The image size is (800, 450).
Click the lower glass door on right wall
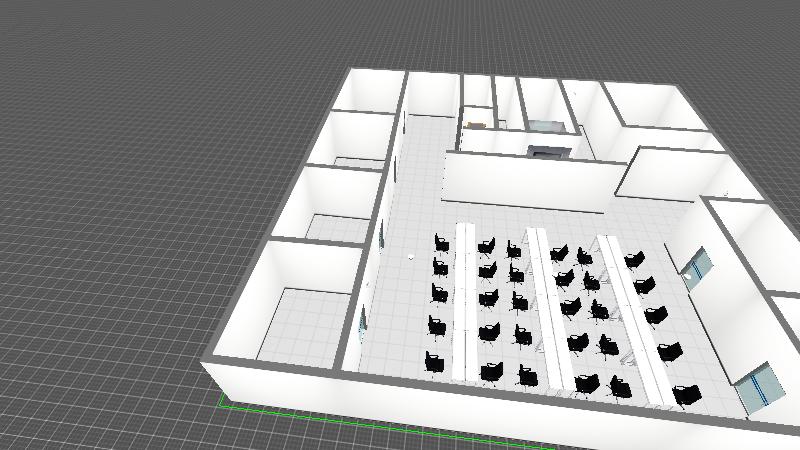[x=757, y=387]
